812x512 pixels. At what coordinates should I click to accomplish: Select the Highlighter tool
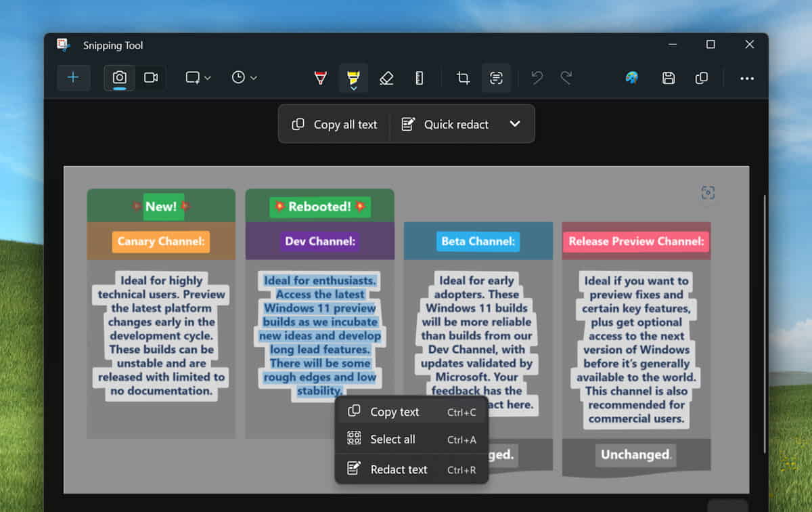click(x=353, y=79)
